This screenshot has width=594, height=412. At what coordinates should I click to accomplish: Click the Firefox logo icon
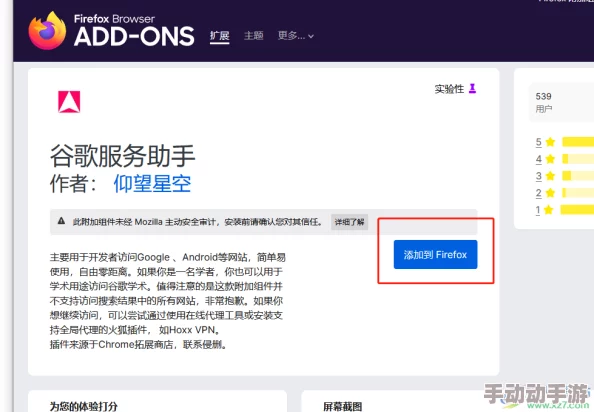pyautogui.click(x=47, y=31)
